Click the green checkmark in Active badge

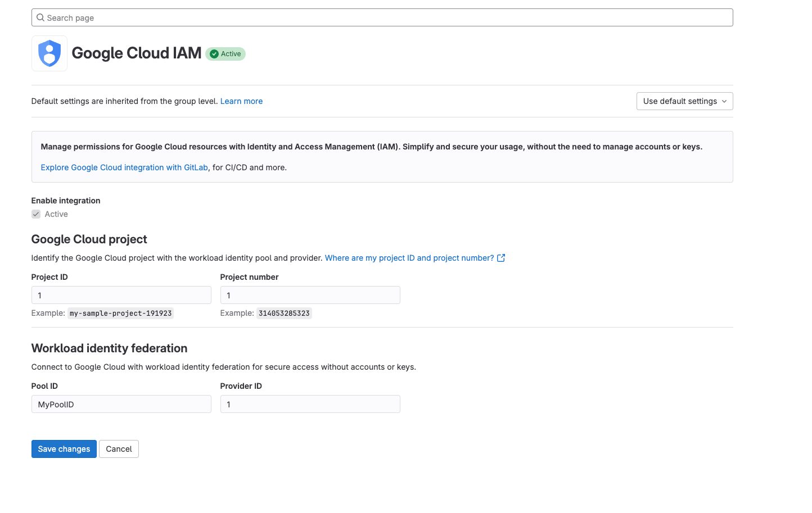(x=214, y=54)
